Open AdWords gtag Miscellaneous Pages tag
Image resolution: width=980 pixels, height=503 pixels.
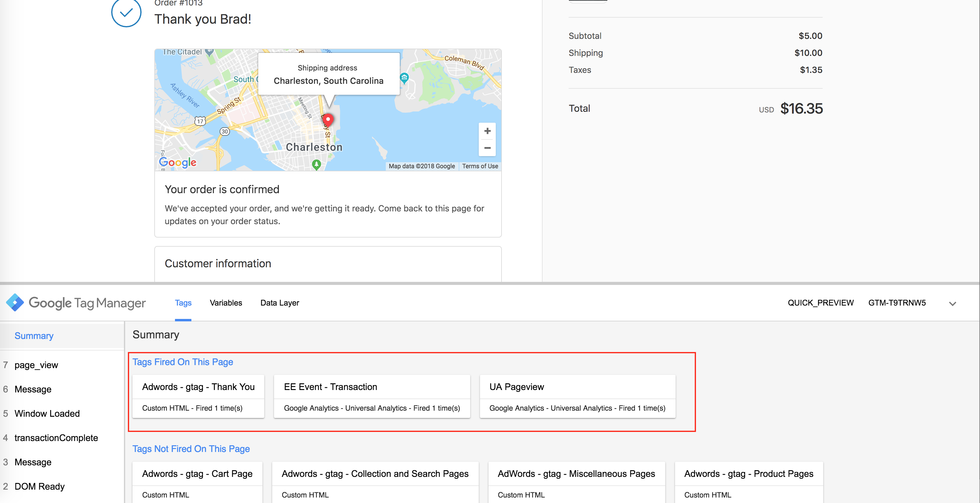click(577, 482)
